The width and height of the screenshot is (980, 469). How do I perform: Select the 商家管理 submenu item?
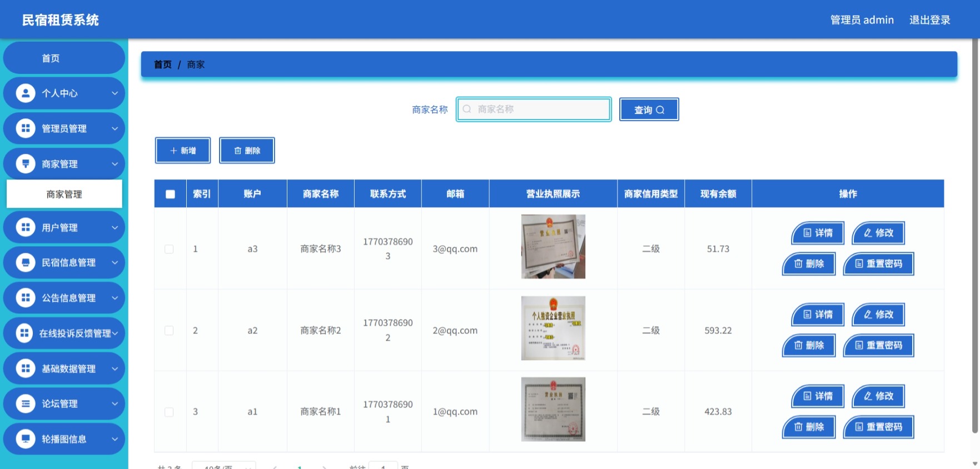64,194
